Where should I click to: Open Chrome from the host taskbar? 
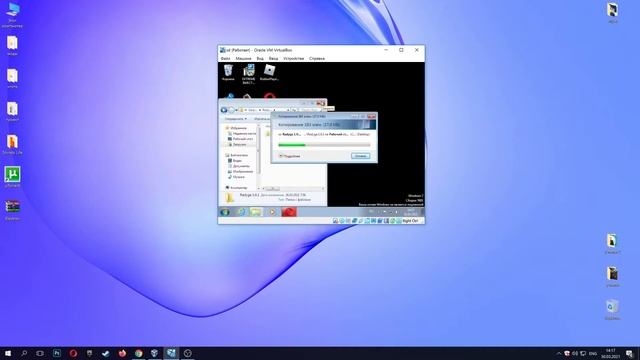(x=138, y=353)
